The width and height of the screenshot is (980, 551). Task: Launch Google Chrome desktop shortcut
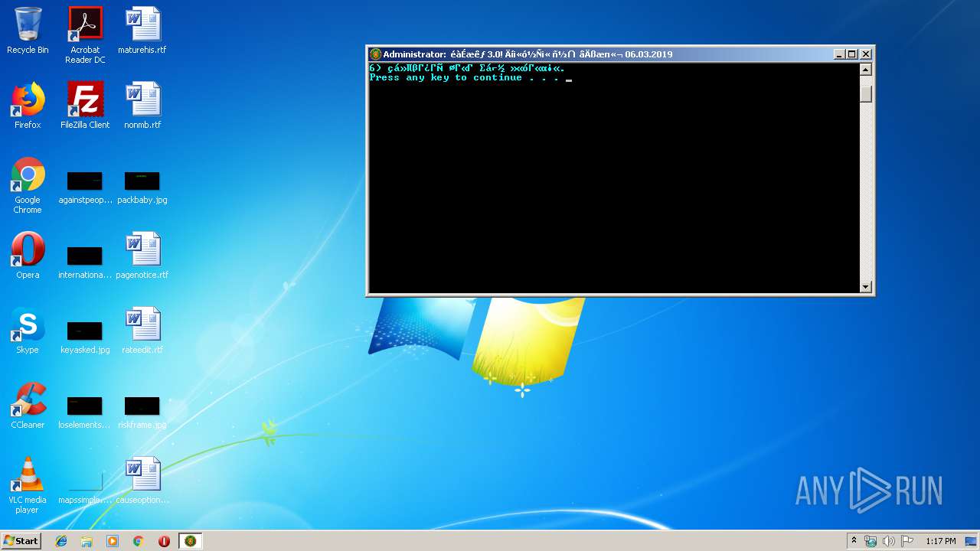(28, 185)
